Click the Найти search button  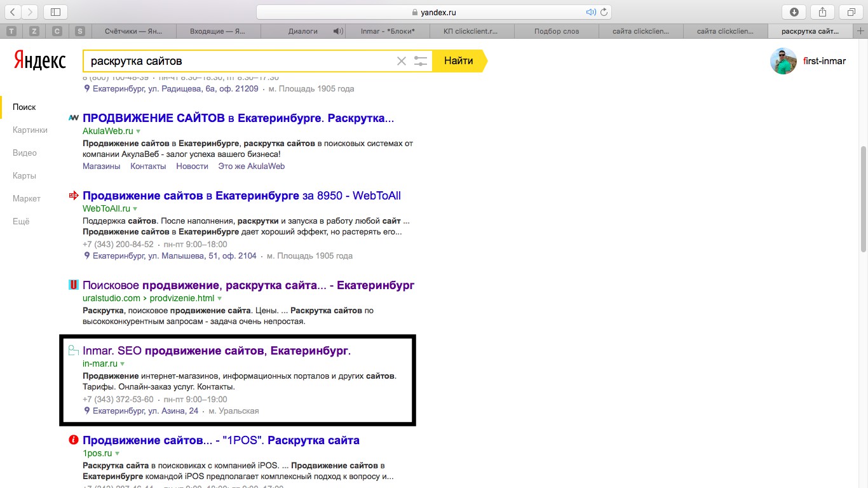point(459,61)
